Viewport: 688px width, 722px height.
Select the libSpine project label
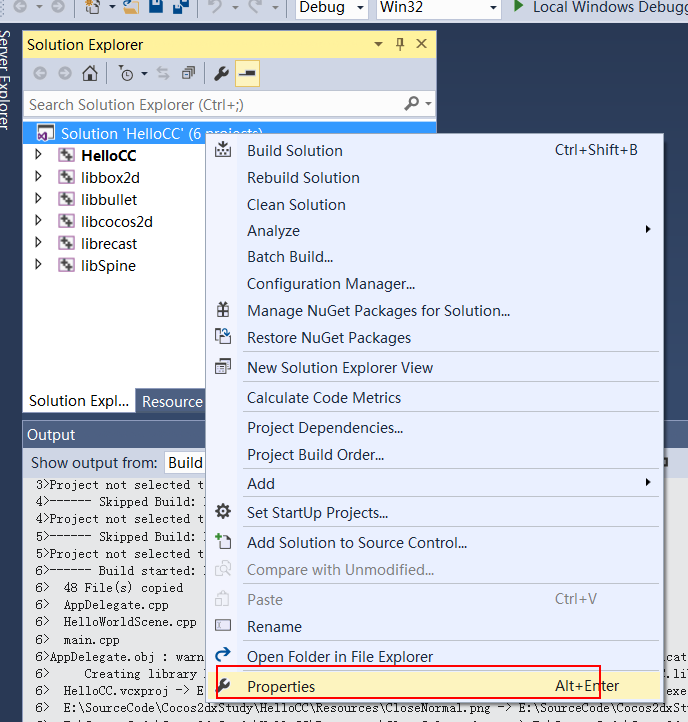109,266
